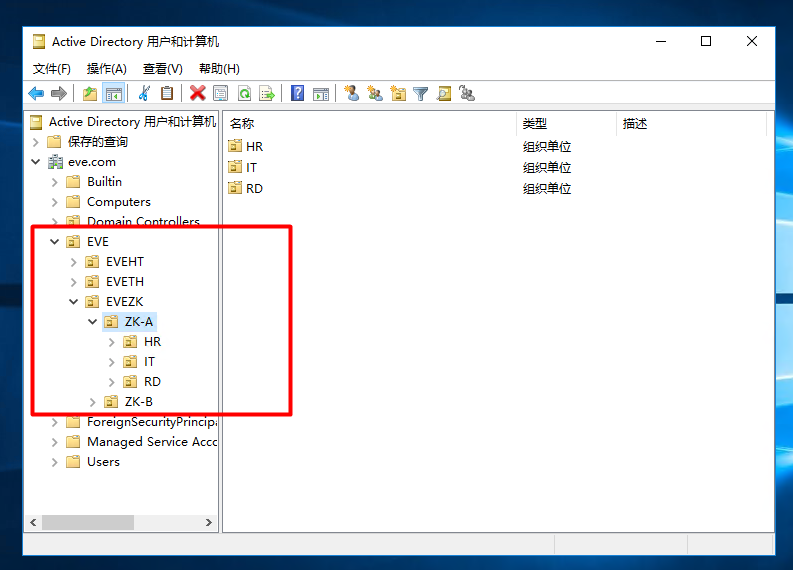793x570 pixels.
Task: Expand the Users container
Action: pos(55,462)
